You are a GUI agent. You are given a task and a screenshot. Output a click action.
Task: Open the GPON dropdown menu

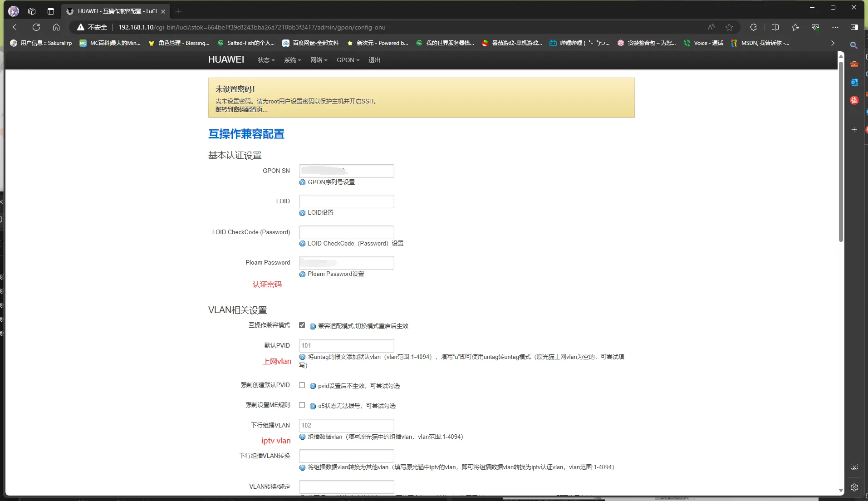(x=348, y=60)
